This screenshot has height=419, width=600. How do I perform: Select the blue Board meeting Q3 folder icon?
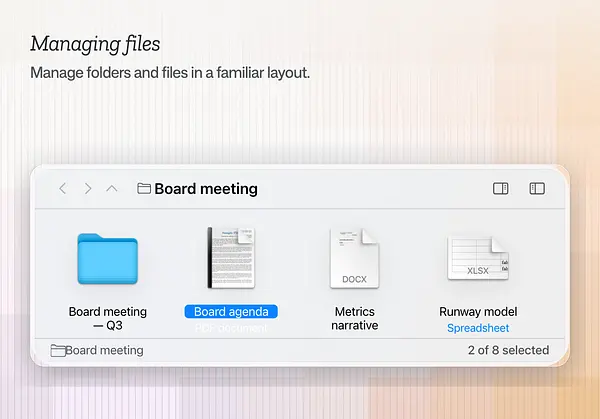point(108,259)
